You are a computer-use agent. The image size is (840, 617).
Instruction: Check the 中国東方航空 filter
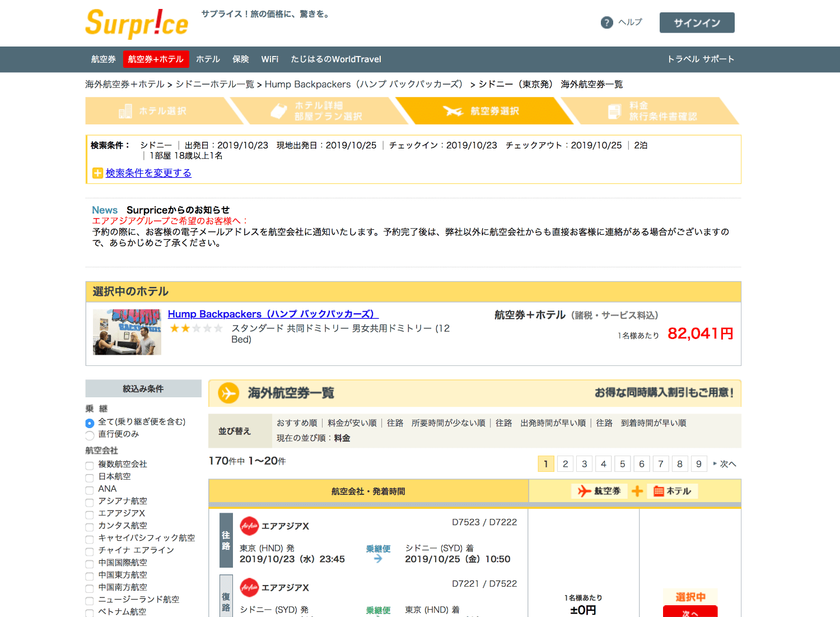coord(90,577)
